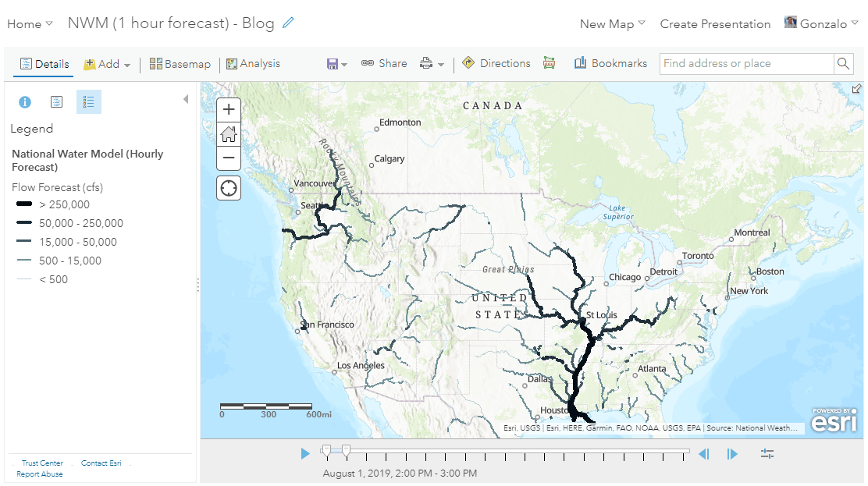Expand the Save dropdown
Viewport: 868px width, 486px height.
(x=336, y=64)
